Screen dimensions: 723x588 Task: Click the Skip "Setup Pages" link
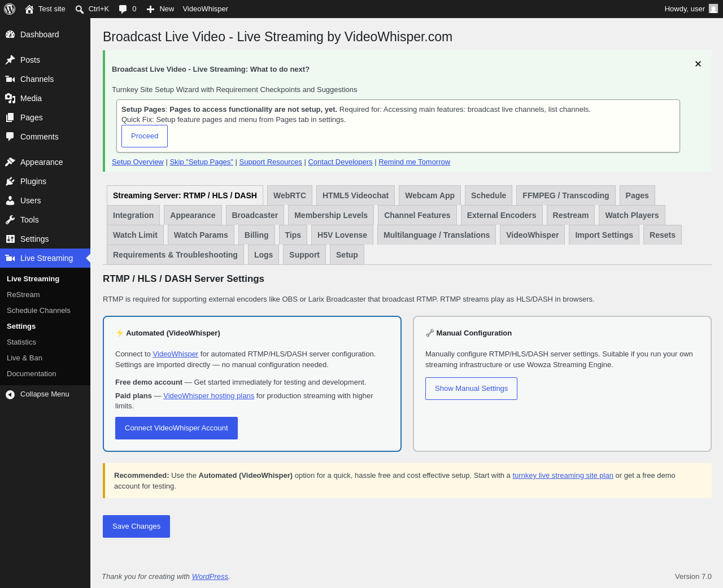coord(202,162)
